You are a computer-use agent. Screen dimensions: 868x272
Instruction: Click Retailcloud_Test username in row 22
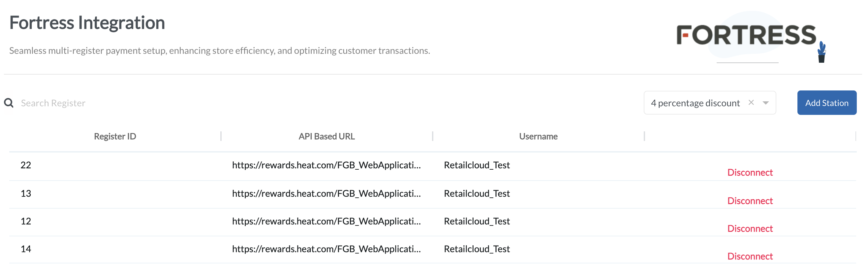[477, 165]
